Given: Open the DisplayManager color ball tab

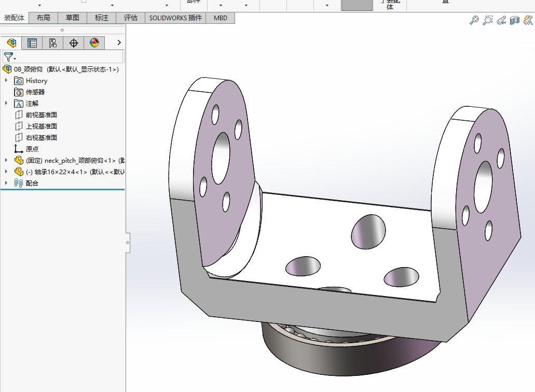Looking at the screenshot, I should tap(94, 43).
